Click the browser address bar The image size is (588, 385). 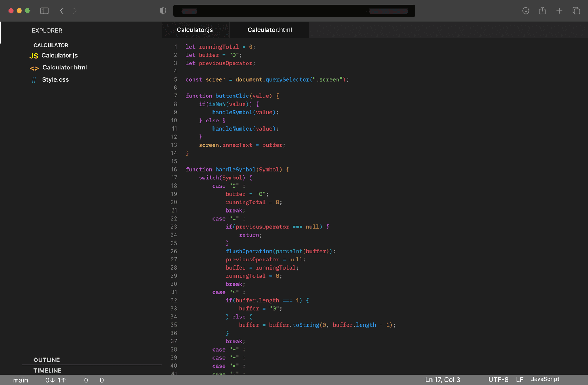294,11
